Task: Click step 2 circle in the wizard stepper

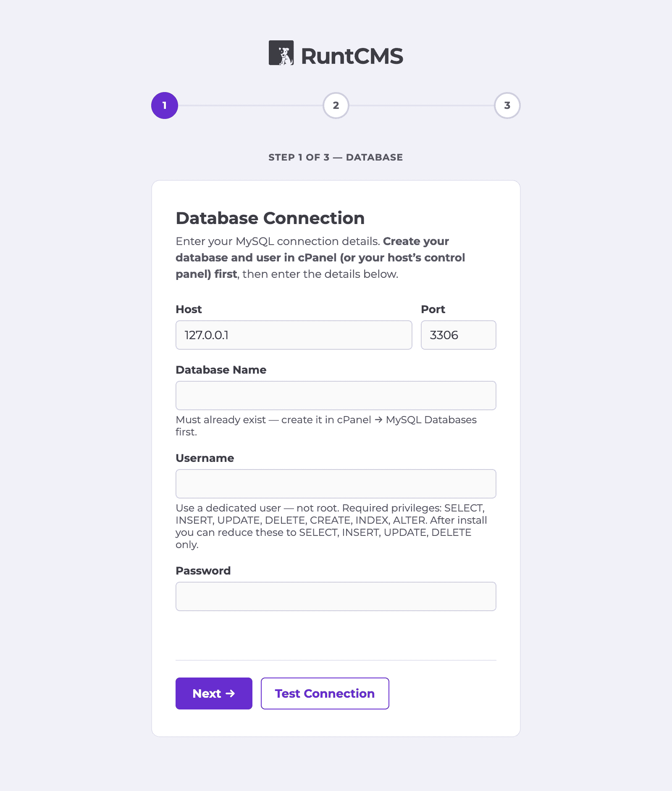Action: coord(336,105)
